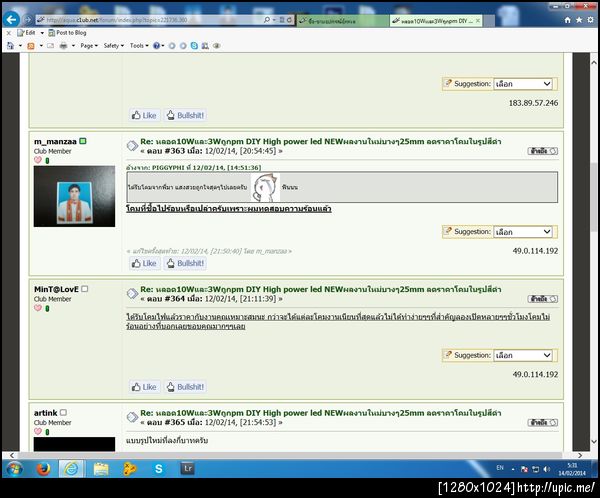The image size is (600, 498).
Task: Click quote button on reply #364
Action: (x=543, y=299)
